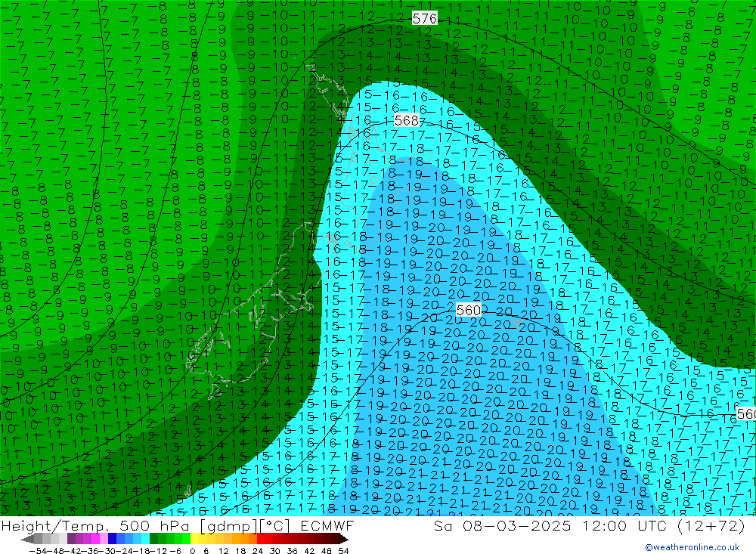Image resolution: width=756 pixels, height=554 pixels.
Task: Click the grey left arrow of color scale
Action: pos(27,540)
